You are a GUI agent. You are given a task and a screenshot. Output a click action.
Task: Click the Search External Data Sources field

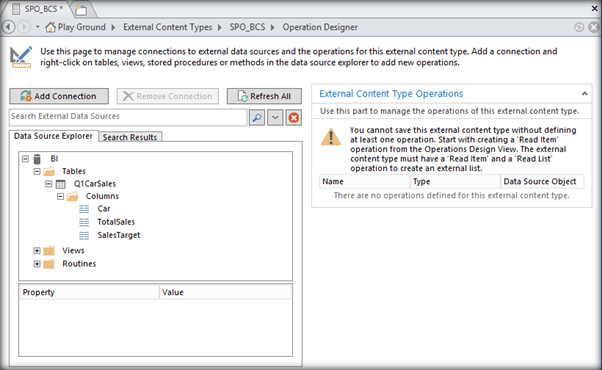click(128, 117)
